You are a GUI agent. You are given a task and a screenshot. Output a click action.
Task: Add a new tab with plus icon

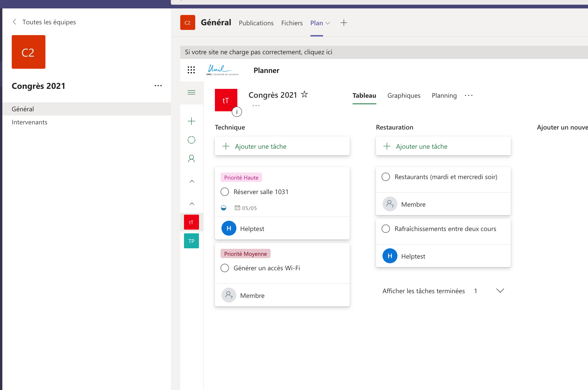tap(344, 23)
